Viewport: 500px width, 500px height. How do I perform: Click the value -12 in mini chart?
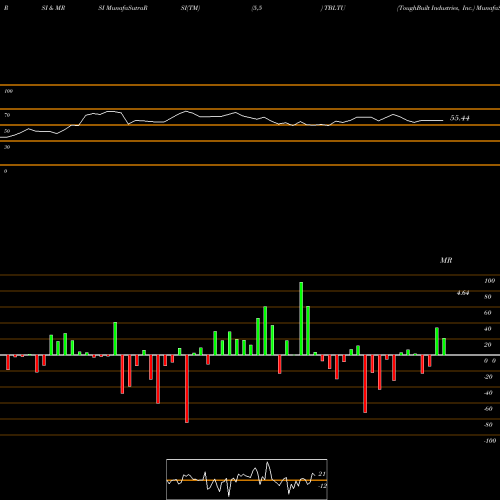click(322, 486)
